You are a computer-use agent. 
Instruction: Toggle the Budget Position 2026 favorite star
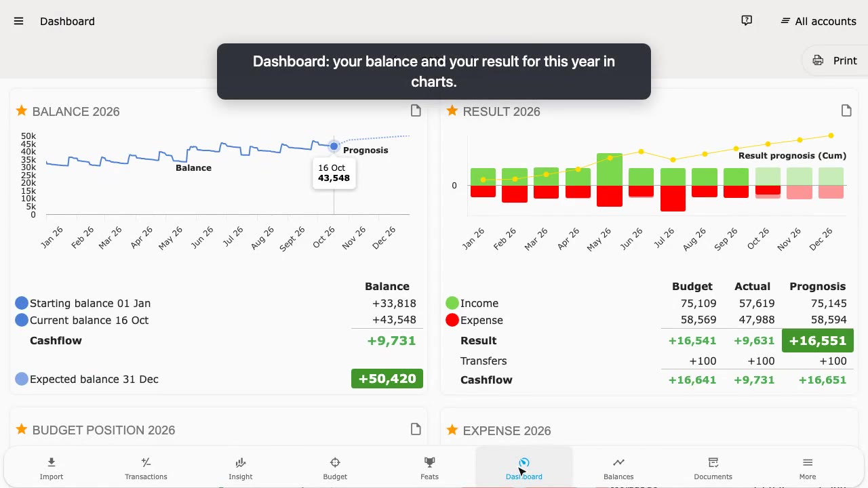22,429
